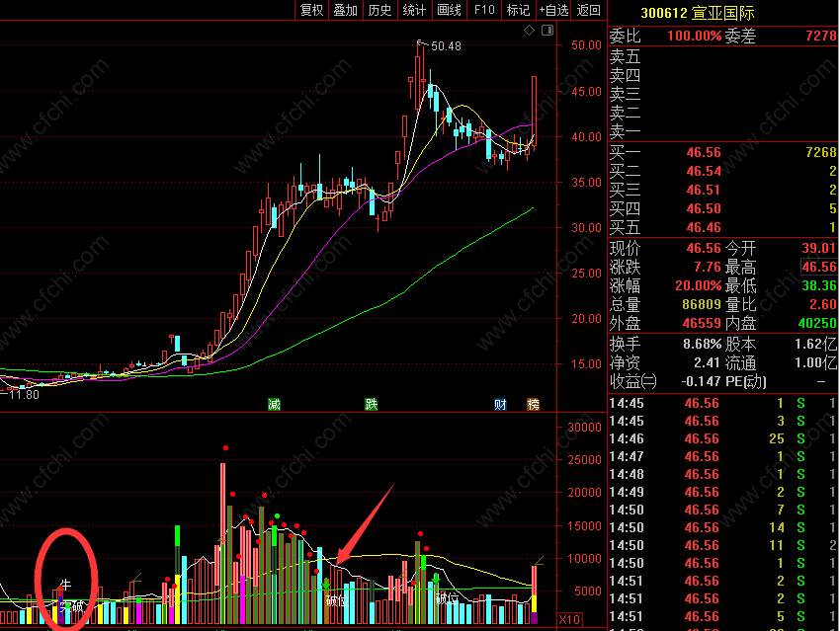
Task: Click the 委差 7278 value
Action: (x=820, y=36)
